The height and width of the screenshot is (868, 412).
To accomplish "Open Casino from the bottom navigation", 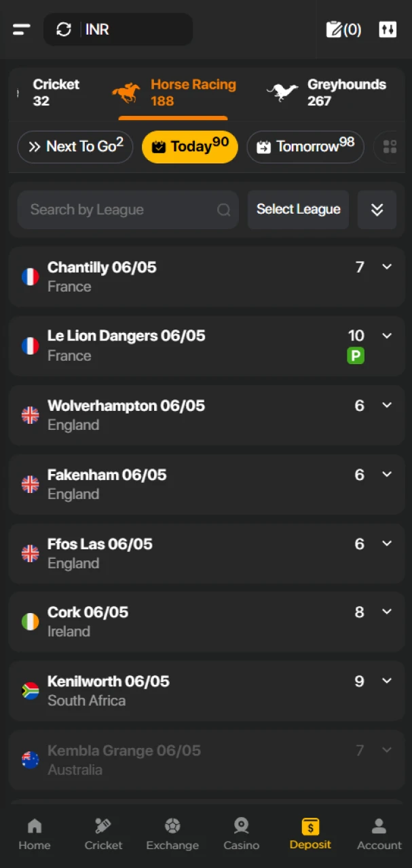I will pos(242,834).
